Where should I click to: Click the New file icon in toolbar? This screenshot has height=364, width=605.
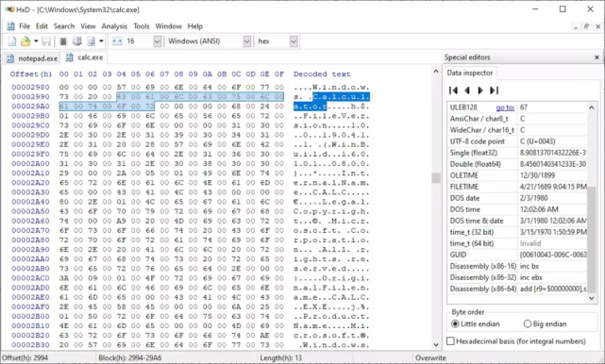12,41
